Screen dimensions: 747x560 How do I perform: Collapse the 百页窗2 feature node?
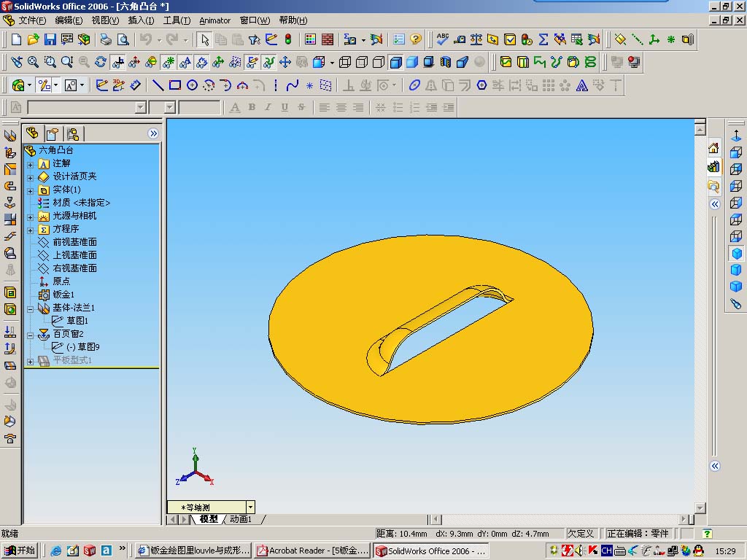[30, 335]
